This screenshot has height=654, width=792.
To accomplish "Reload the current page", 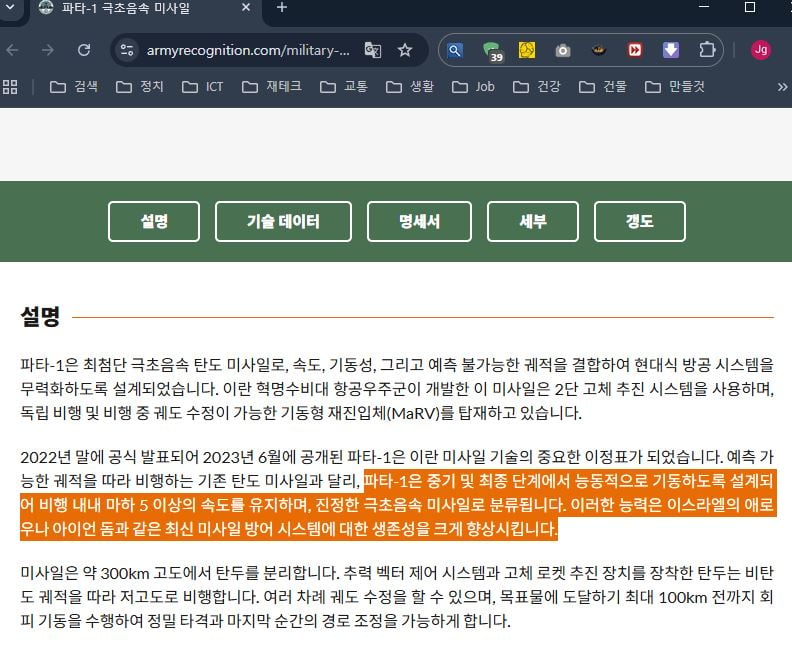I will [x=84, y=50].
